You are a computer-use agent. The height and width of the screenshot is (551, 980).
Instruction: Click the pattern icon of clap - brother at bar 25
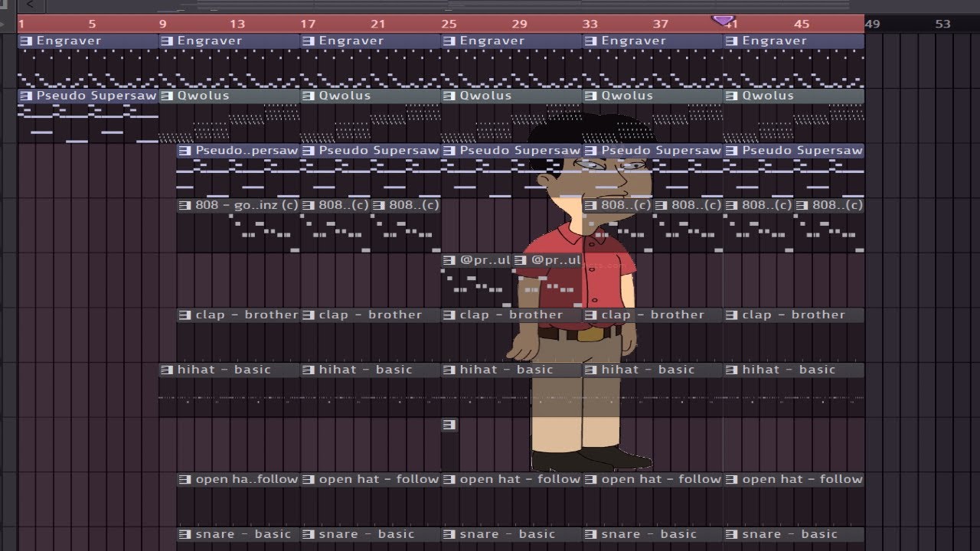click(x=449, y=315)
